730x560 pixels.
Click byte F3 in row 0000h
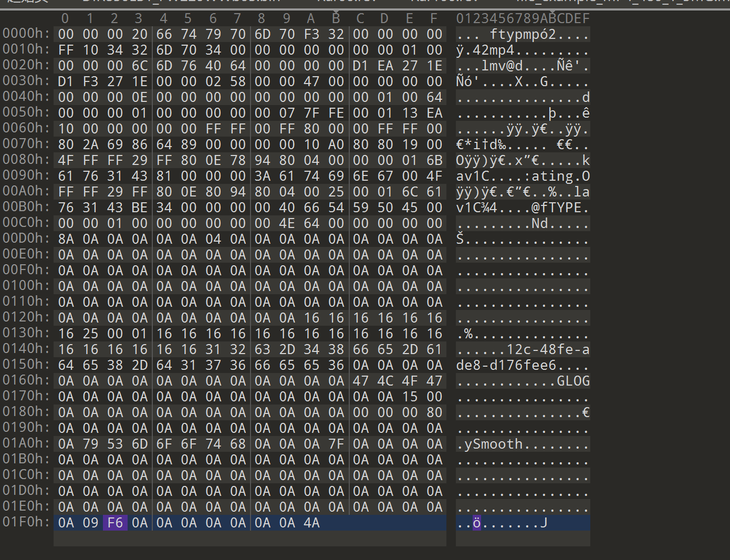point(311,34)
